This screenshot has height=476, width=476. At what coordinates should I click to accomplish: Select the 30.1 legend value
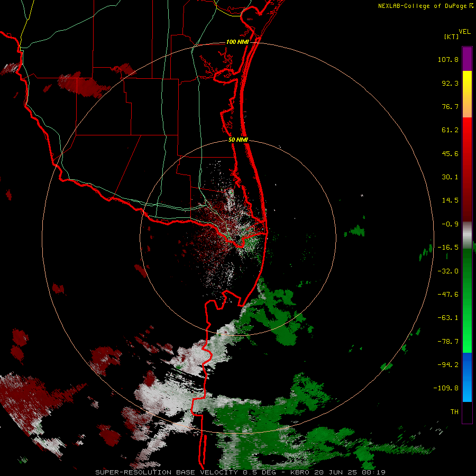pos(450,177)
